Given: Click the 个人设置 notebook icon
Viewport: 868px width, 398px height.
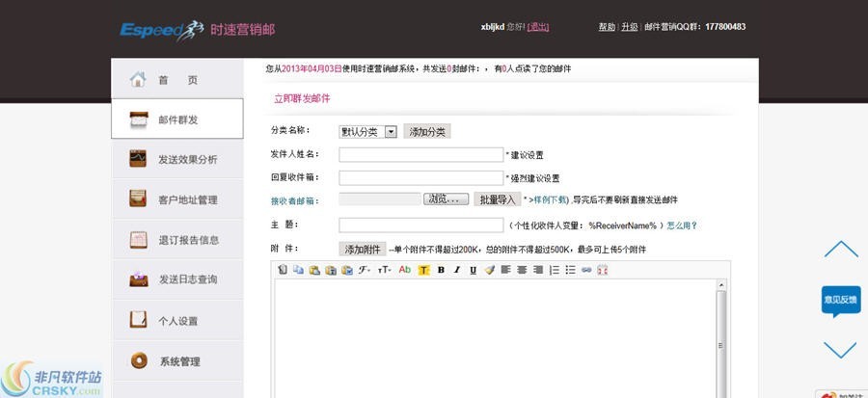Looking at the screenshot, I should pyautogui.click(x=138, y=320).
